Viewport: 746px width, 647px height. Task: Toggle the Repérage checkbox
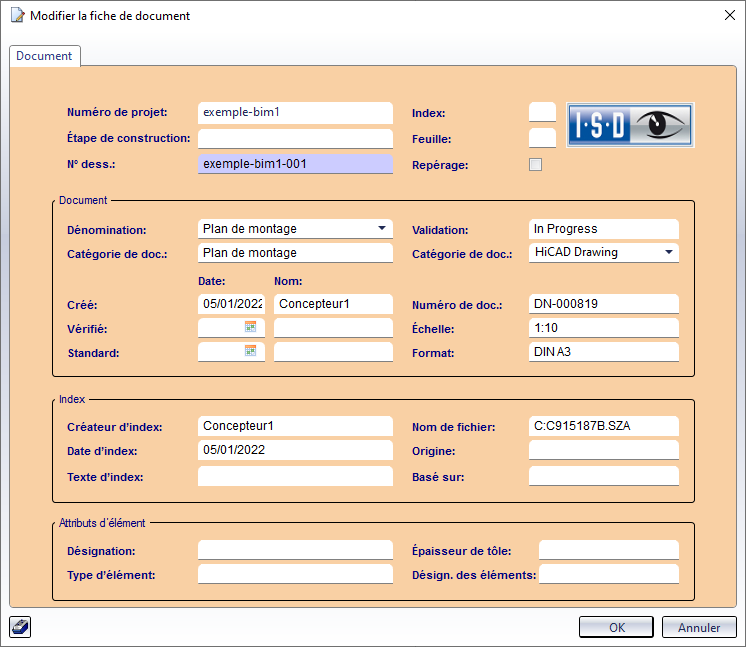point(536,164)
